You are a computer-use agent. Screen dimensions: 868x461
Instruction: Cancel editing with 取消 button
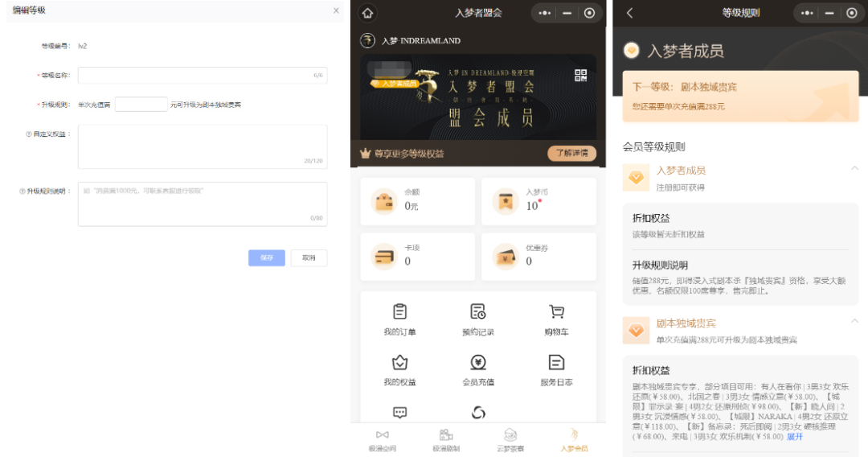coord(309,257)
